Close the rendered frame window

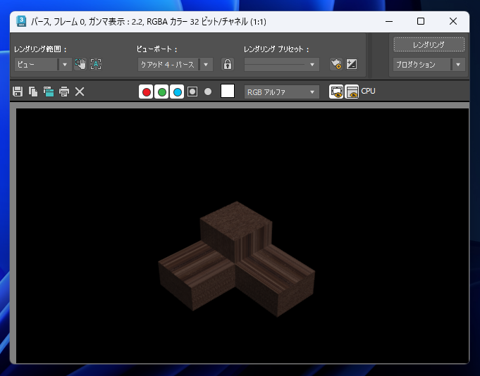(453, 21)
